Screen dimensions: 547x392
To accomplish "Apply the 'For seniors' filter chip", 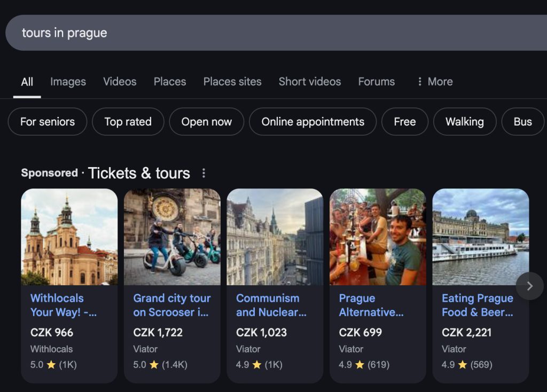I will coord(48,122).
